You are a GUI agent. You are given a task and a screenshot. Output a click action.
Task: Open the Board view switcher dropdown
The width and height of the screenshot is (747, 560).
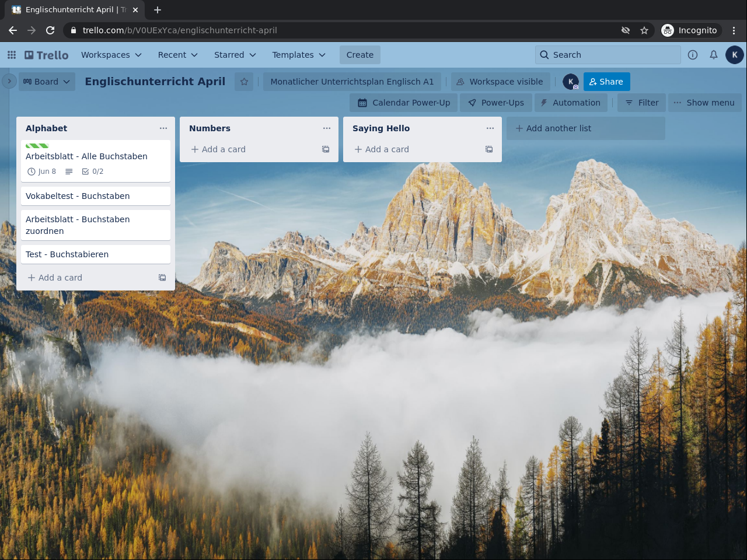tap(47, 82)
